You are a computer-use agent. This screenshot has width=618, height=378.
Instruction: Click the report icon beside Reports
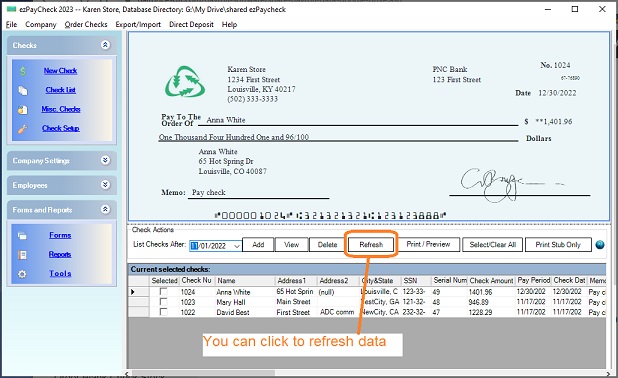pyautogui.click(x=22, y=255)
